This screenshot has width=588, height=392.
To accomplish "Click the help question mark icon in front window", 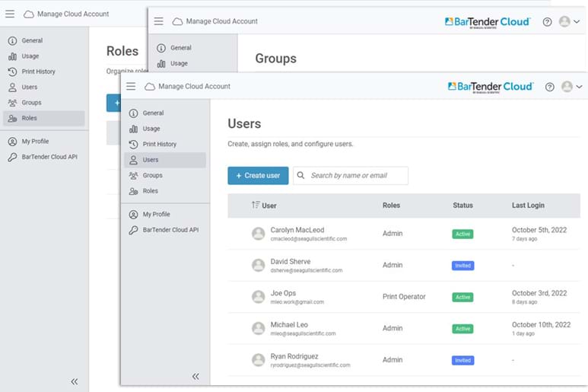I will tap(549, 87).
